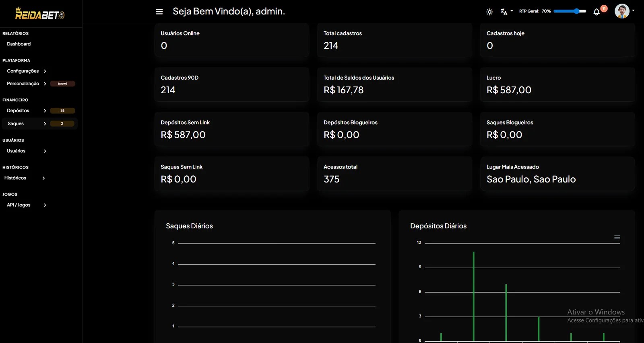The height and width of the screenshot is (343, 644).
Task: Toggle the light/dark theme sun icon
Action: [489, 12]
